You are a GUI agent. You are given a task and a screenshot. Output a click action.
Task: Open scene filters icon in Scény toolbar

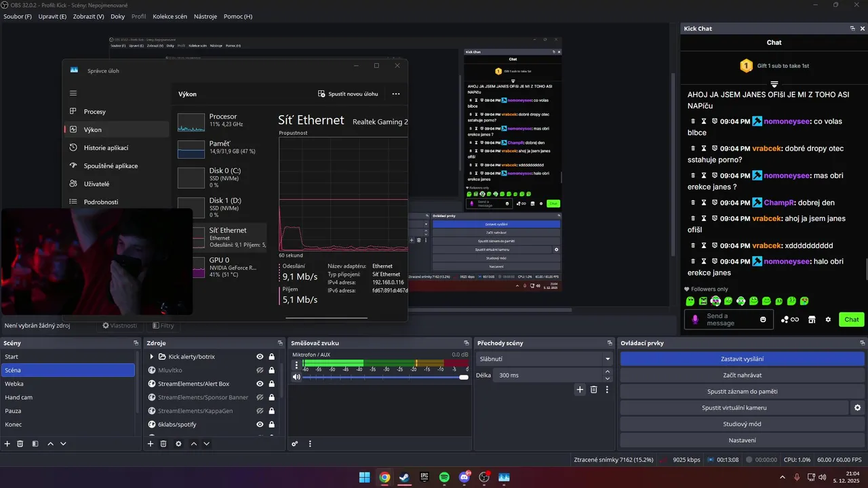tap(34, 443)
